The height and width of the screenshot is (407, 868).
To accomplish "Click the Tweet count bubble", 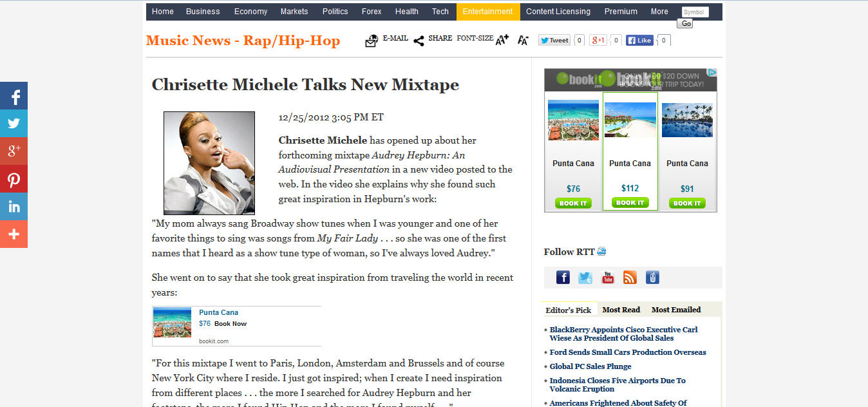I will click(579, 40).
